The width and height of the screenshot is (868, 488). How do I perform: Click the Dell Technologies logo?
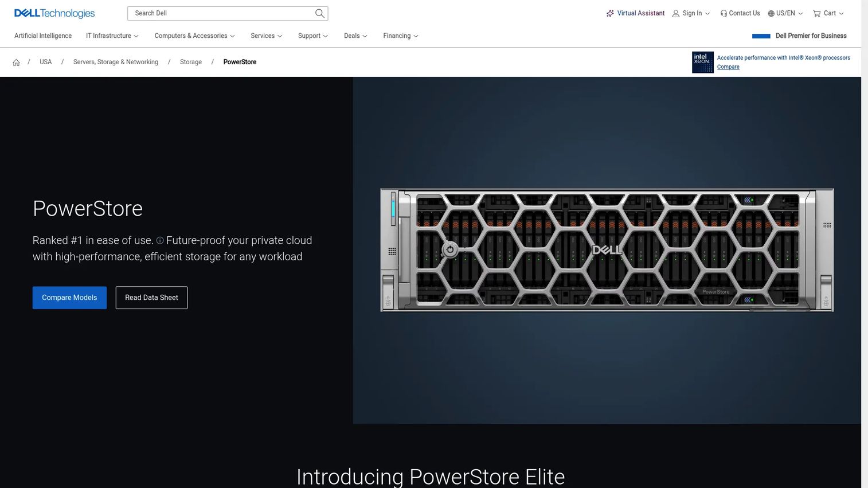click(54, 13)
